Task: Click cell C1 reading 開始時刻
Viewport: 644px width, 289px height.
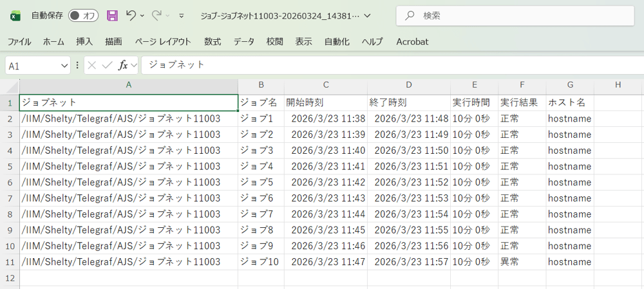Action: click(326, 102)
